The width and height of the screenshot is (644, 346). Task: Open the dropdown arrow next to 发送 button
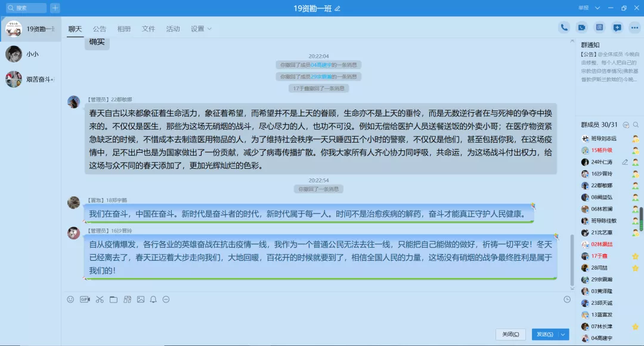[563, 334]
